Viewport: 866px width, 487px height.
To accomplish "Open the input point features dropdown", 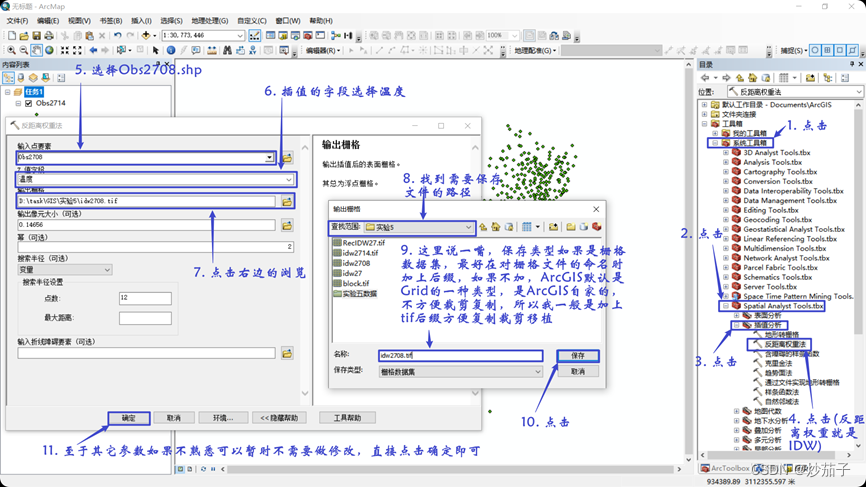I will coord(269,158).
